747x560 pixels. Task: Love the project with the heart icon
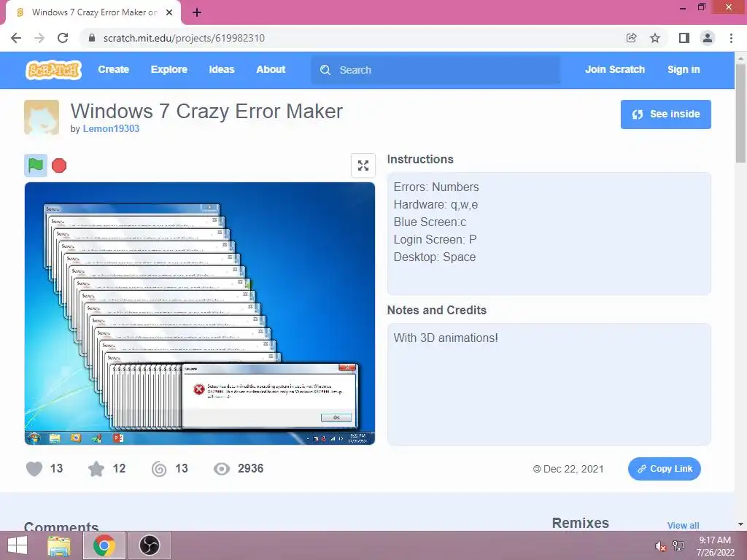34,469
